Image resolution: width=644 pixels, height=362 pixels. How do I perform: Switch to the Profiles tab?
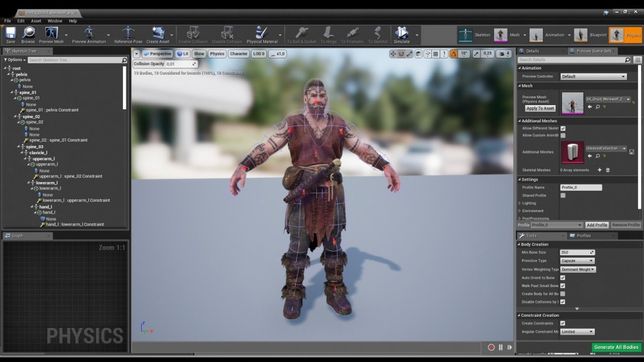(584, 236)
